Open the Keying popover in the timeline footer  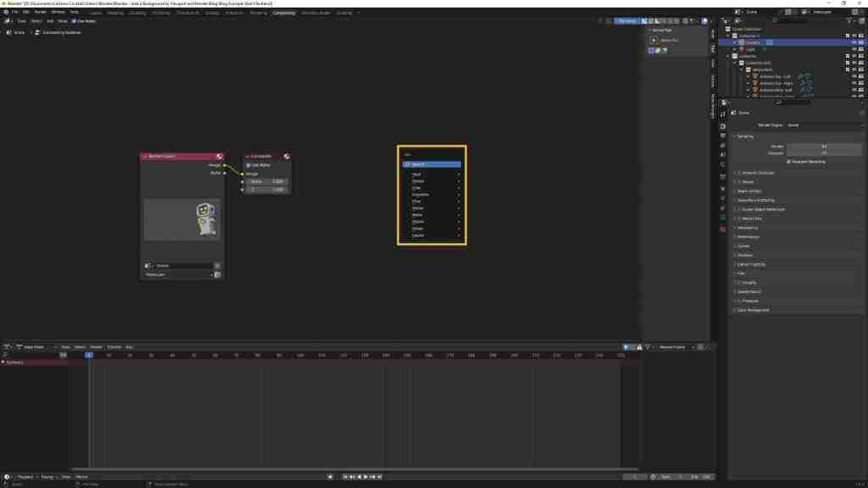point(47,477)
